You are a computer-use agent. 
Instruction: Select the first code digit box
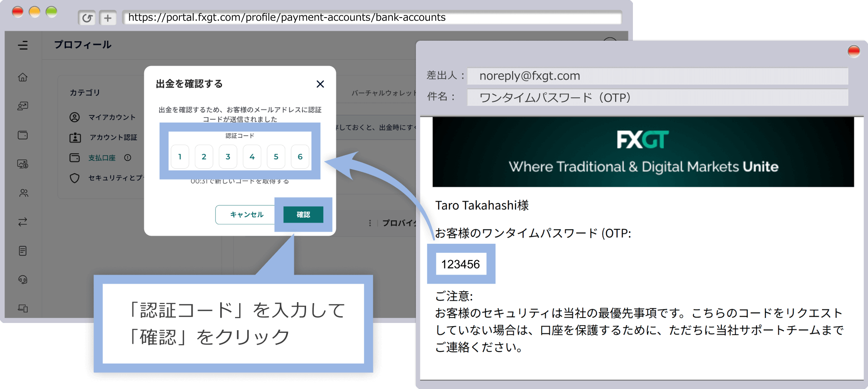(x=180, y=157)
